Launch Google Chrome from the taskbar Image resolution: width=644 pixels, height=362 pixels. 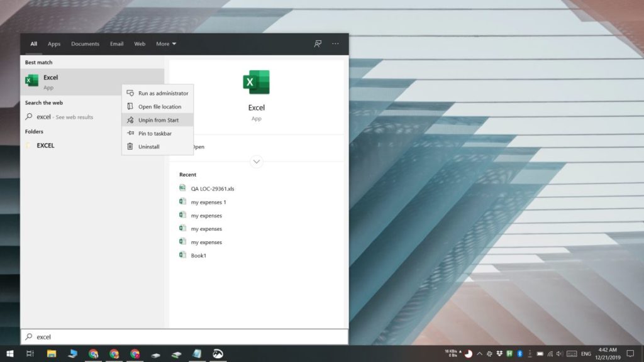(94, 353)
